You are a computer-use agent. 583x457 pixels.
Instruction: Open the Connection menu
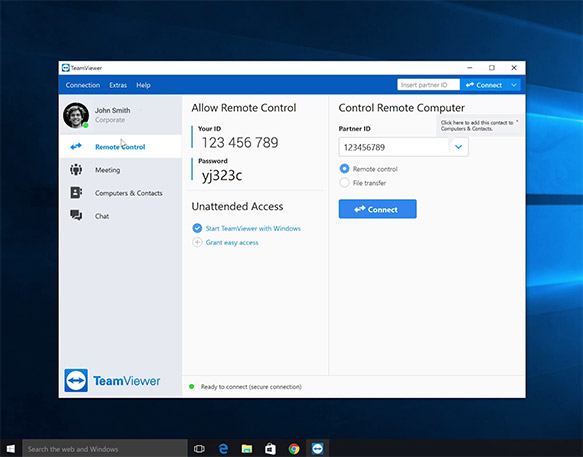(83, 85)
